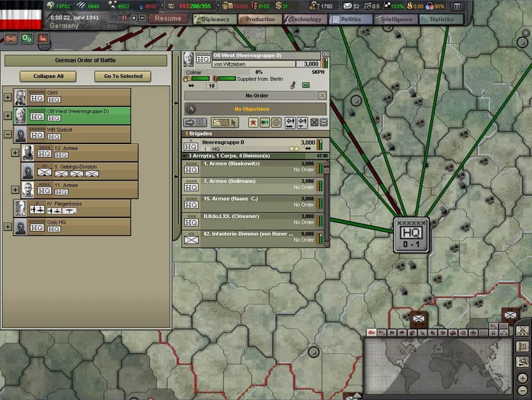Screen dimensions: 532x400
Task: Close the OB West unit panel
Action: pyautogui.click(x=326, y=54)
